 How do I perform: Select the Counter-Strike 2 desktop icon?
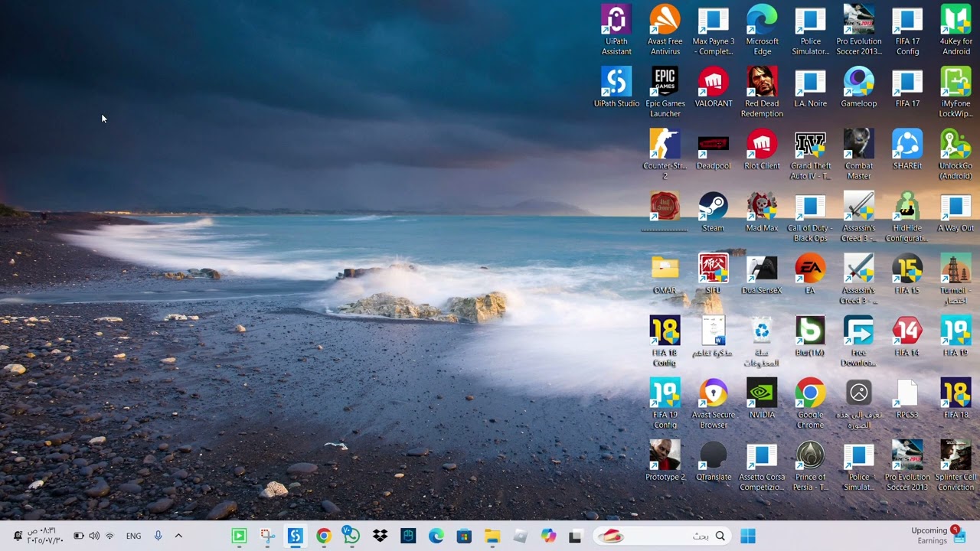[x=665, y=155]
